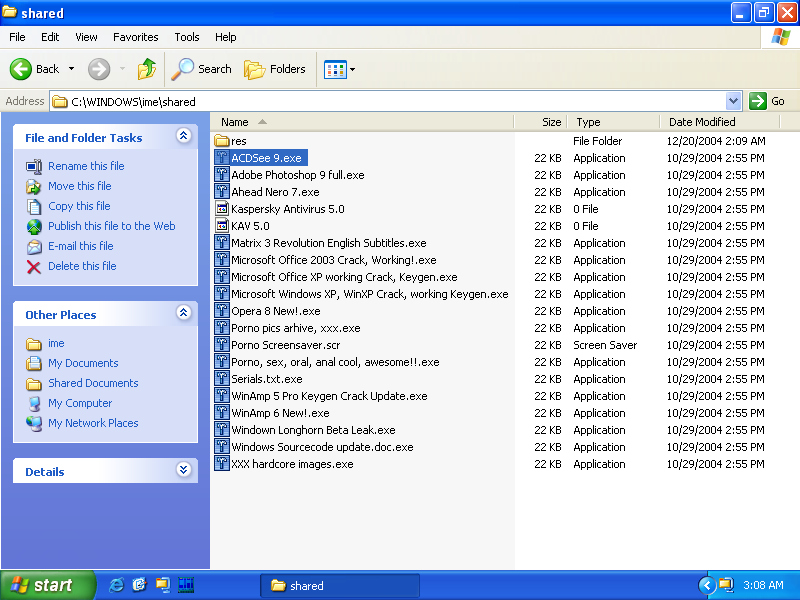
Task: Expand the Address bar dropdown arrow
Action: [733, 101]
